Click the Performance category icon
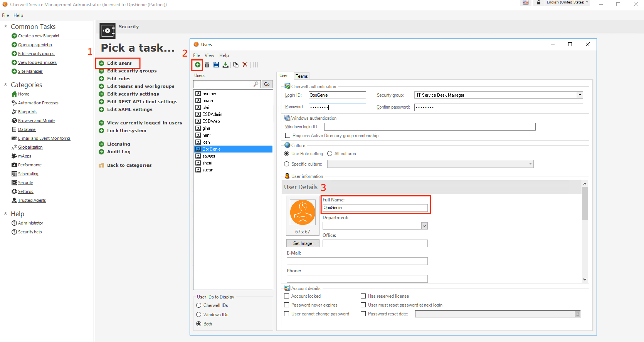This screenshot has height=342, width=644. click(x=14, y=165)
